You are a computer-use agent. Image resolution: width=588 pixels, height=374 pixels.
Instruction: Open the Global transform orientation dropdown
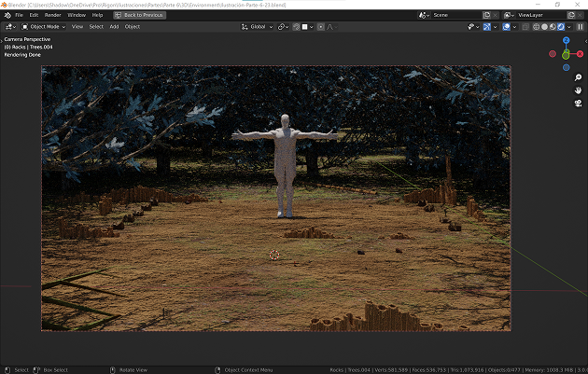click(258, 27)
